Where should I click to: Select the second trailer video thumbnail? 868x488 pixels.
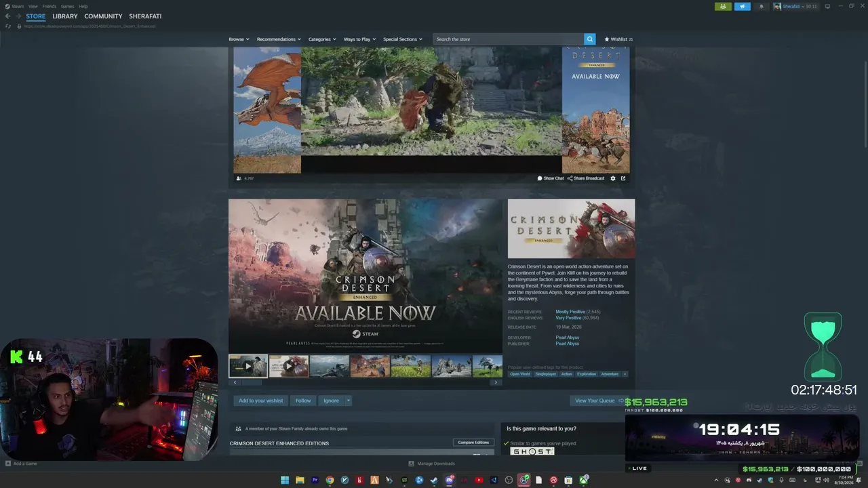[x=289, y=366]
